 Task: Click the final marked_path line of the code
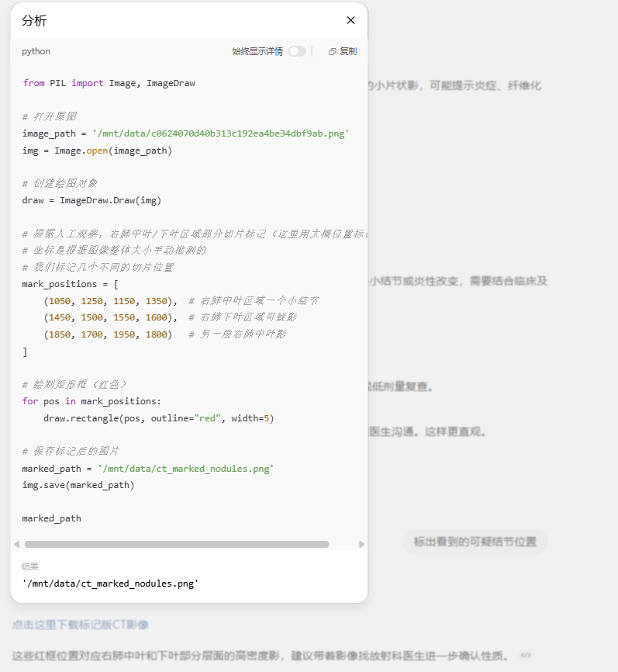click(52, 518)
